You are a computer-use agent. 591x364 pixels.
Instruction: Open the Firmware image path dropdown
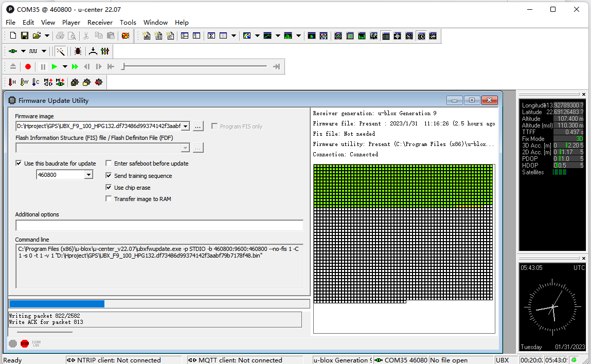point(185,126)
